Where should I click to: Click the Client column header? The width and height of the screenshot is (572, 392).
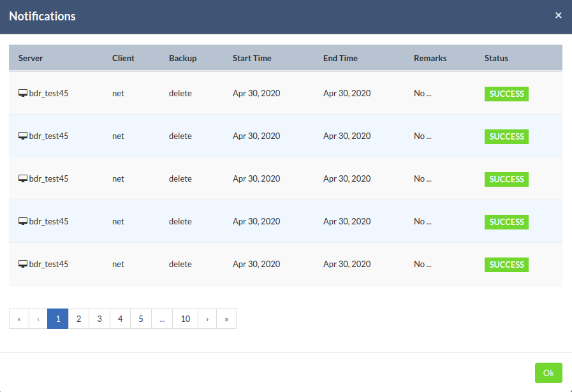[123, 58]
